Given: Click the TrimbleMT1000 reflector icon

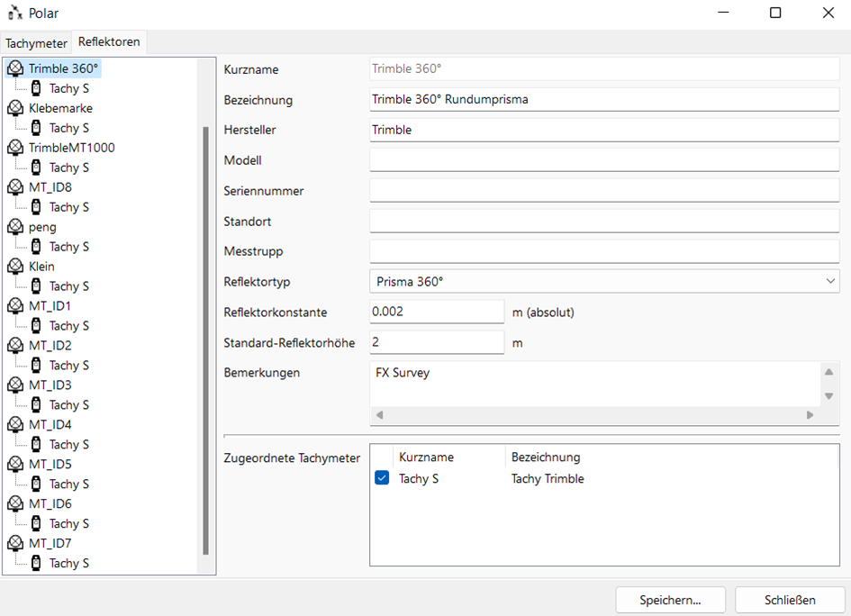Looking at the screenshot, I should click(x=15, y=148).
